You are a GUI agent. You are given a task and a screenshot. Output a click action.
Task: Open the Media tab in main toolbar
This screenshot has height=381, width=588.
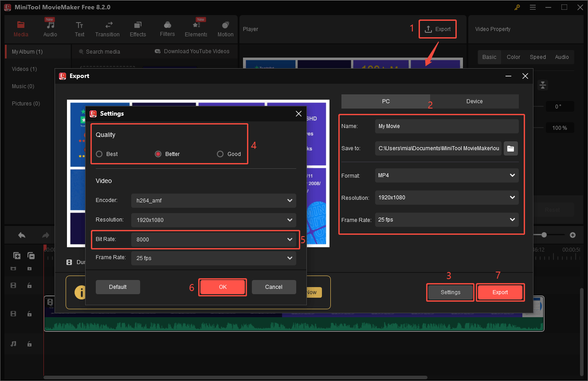[21, 29]
